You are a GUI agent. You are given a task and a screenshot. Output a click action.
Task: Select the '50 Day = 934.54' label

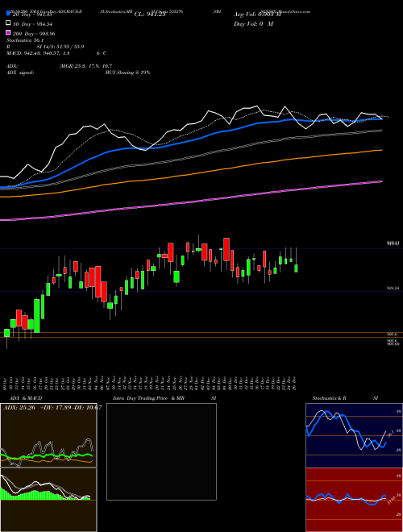point(32,23)
